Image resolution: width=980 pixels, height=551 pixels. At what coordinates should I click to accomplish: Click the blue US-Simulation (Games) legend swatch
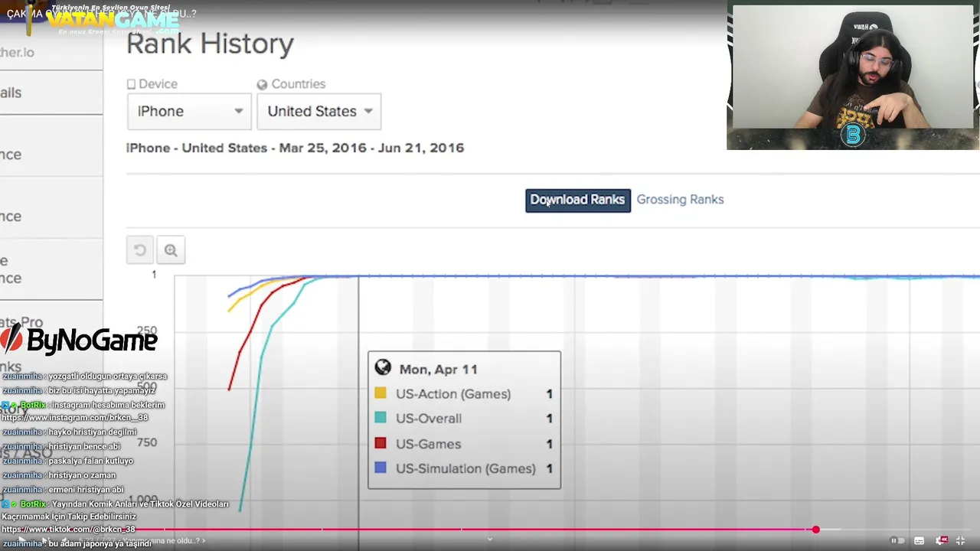(381, 468)
